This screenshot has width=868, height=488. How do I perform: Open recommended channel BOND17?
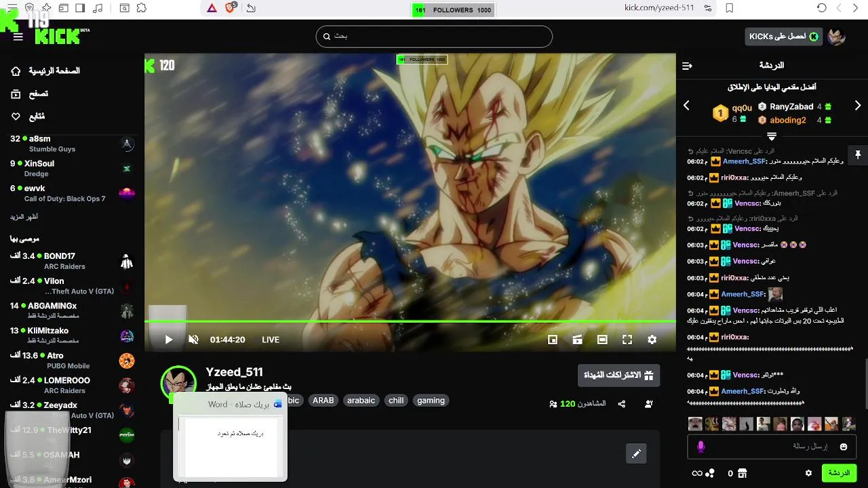(x=71, y=261)
